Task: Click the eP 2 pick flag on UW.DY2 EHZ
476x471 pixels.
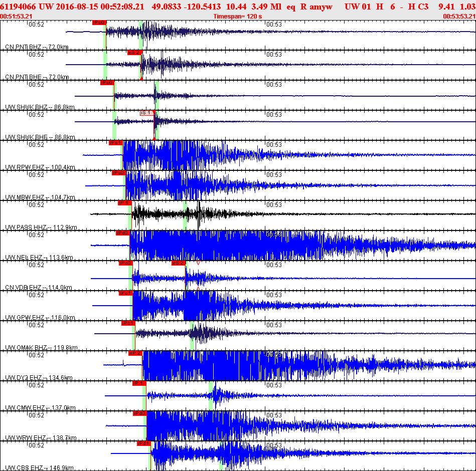Action: (x=135, y=353)
